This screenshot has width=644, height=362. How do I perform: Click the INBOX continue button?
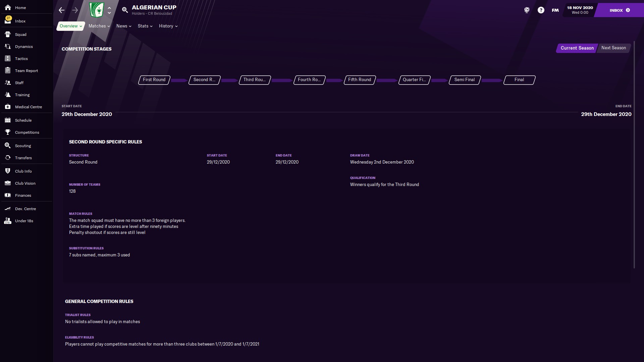point(620,10)
